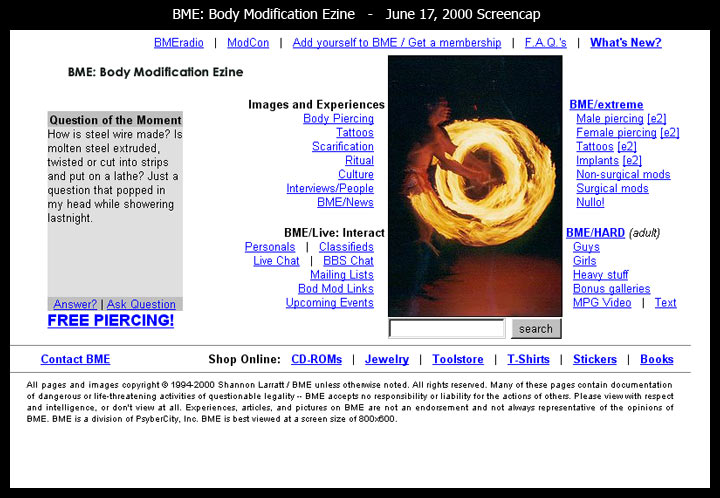Open the F.A.Q.'s link

tap(546, 43)
